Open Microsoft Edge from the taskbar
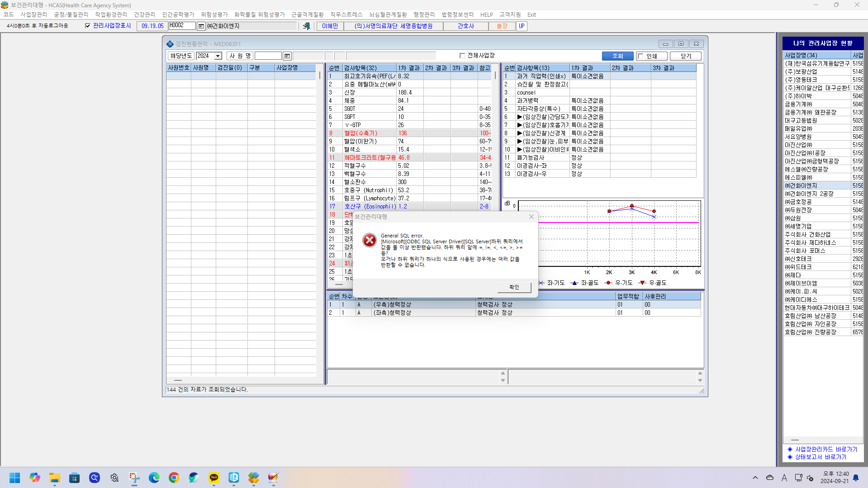Viewport: 868px width, 488px height. (x=154, y=478)
